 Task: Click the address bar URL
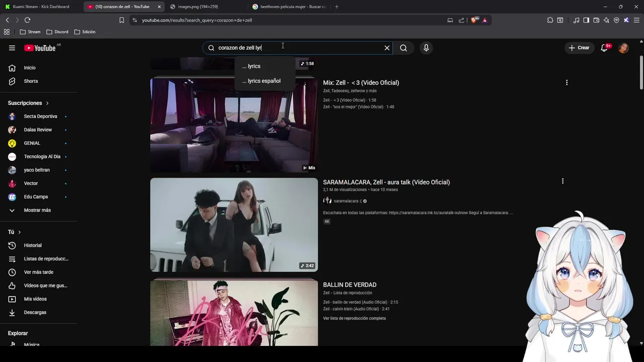tap(197, 20)
